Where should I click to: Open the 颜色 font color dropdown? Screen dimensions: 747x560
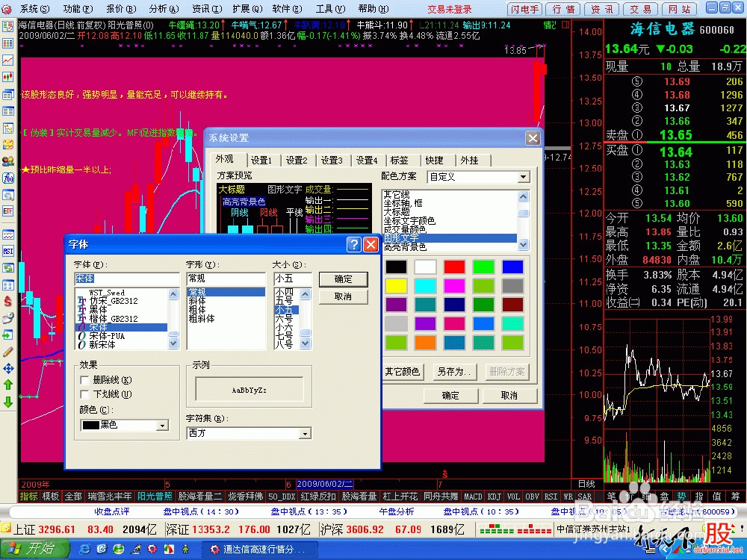[x=162, y=426]
